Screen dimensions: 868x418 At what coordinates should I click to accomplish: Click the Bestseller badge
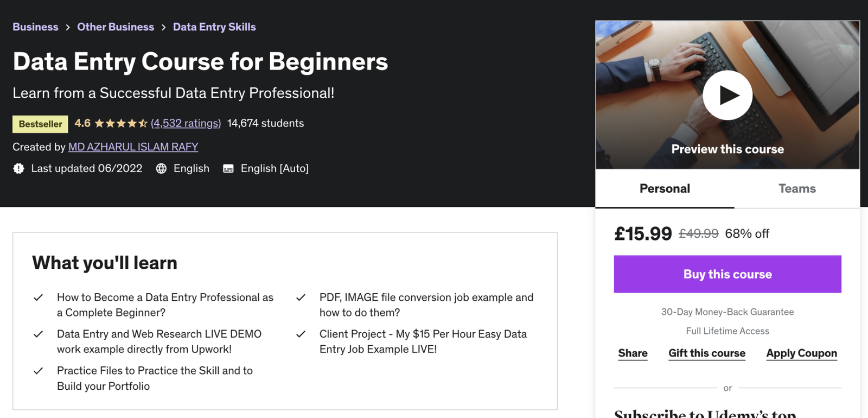(x=40, y=124)
